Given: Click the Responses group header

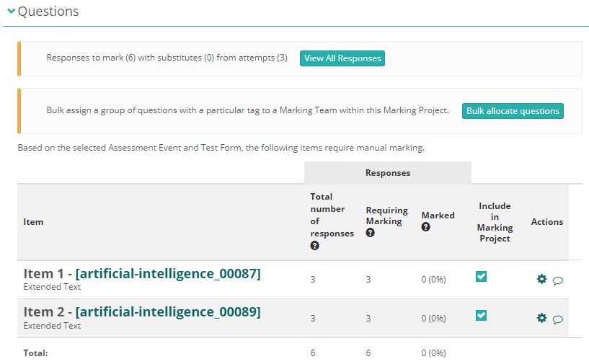Looking at the screenshot, I should 387,173.
